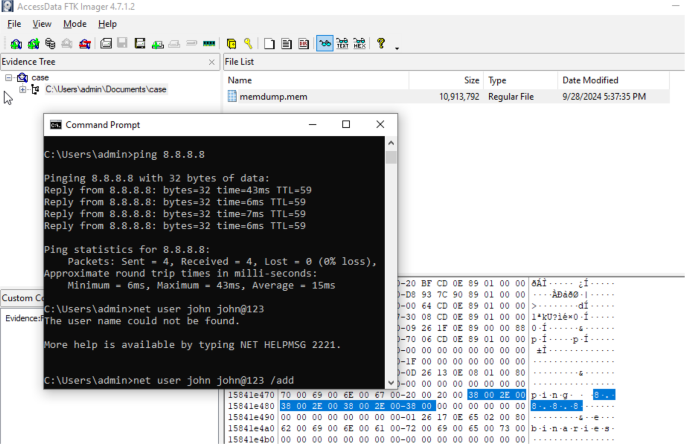This screenshot has width=685, height=444.
Task: Click the Capture Memory toolbar icon
Action: click(x=209, y=44)
